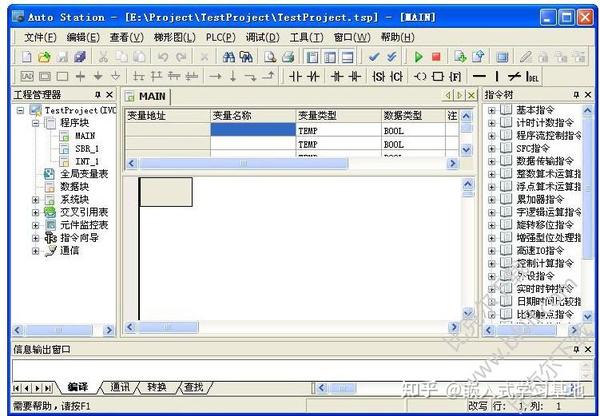This screenshot has width=600, height=416.
Task: Expand the 系统块 tree node
Action: (36, 200)
